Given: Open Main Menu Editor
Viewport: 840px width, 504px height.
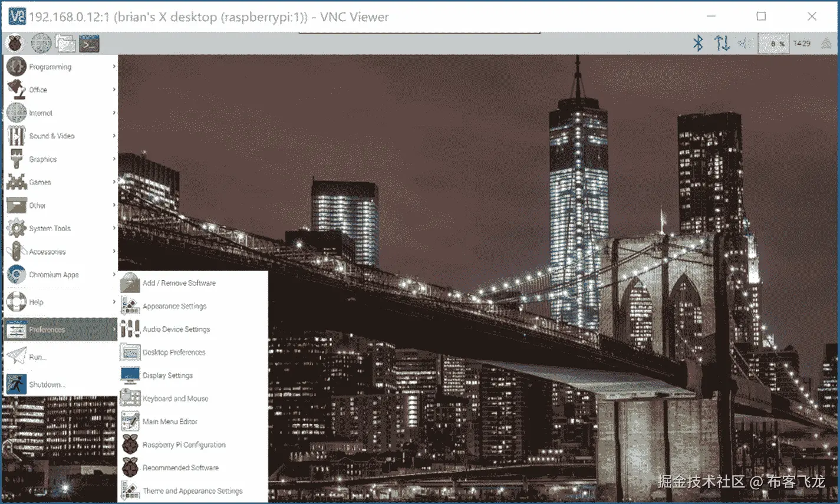Looking at the screenshot, I should coord(193,421).
